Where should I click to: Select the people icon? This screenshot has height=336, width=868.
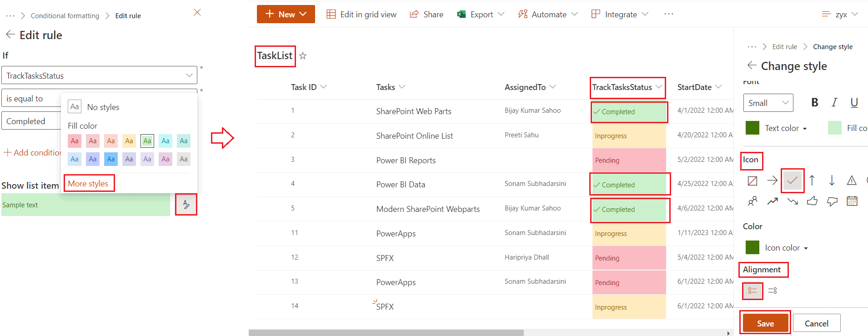coord(753,201)
